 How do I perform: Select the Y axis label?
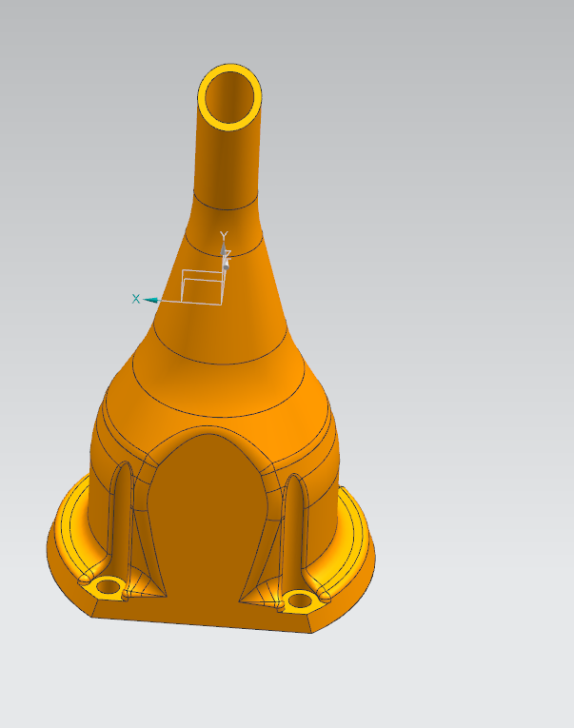pyautogui.click(x=224, y=235)
